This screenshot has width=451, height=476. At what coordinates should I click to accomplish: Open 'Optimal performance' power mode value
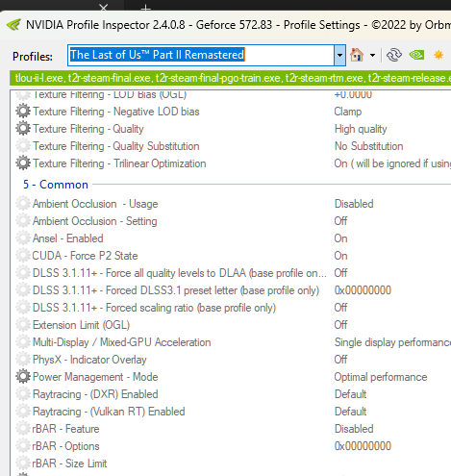coord(381,377)
